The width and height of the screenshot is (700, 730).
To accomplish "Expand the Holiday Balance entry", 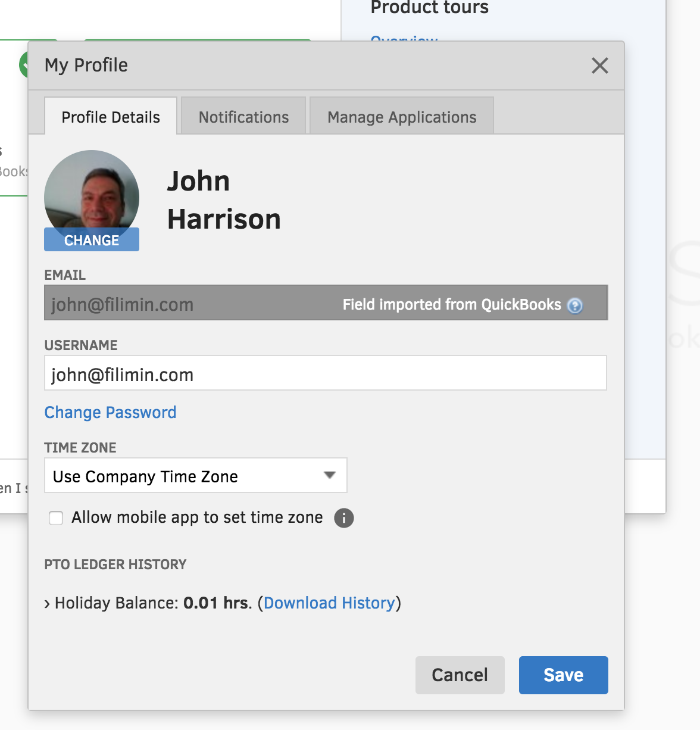I will (47, 604).
